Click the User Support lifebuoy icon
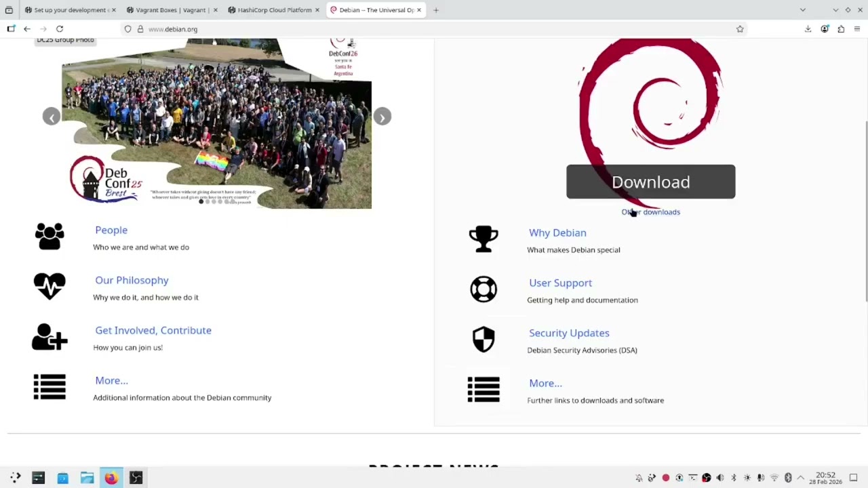Image resolution: width=868 pixels, height=488 pixels. pos(484,289)
